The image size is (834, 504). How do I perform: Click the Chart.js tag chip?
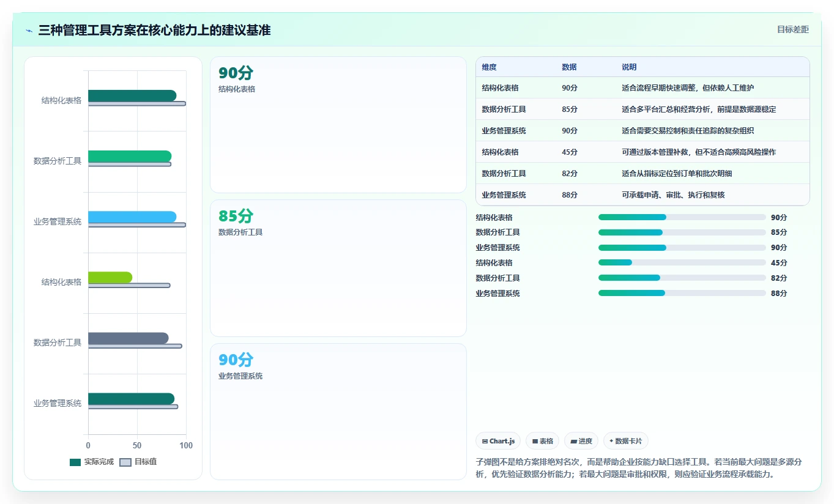click(498, 441)
